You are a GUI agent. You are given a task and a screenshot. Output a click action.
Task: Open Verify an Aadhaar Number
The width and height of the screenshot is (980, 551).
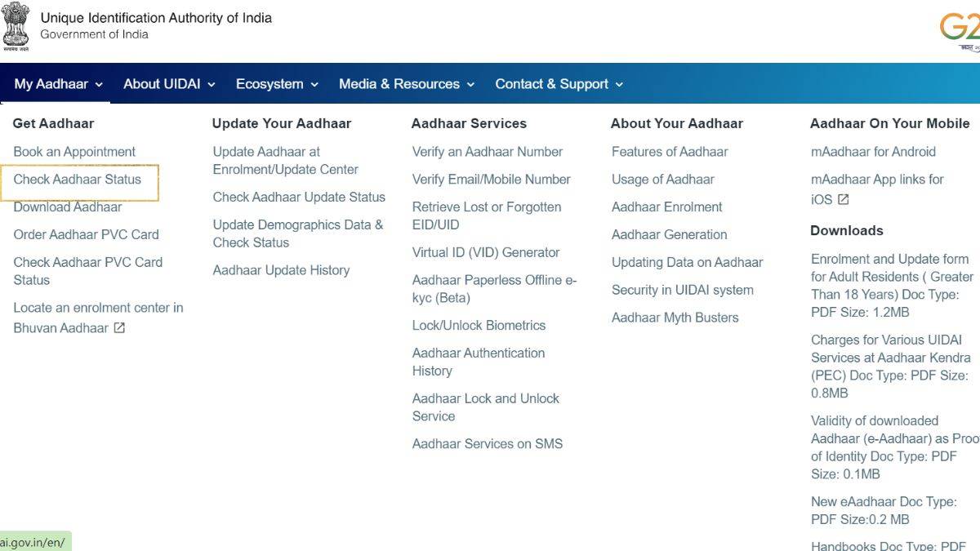click(x=487, y=152)
